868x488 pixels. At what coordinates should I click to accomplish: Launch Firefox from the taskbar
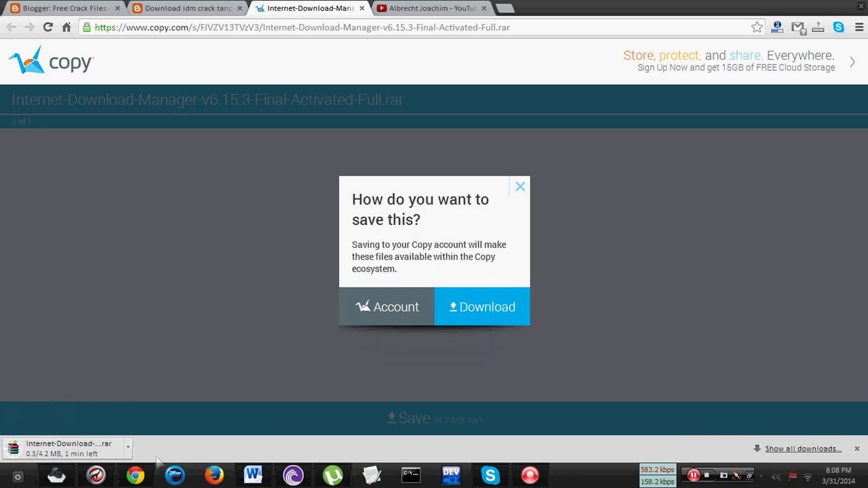[214, 476]
